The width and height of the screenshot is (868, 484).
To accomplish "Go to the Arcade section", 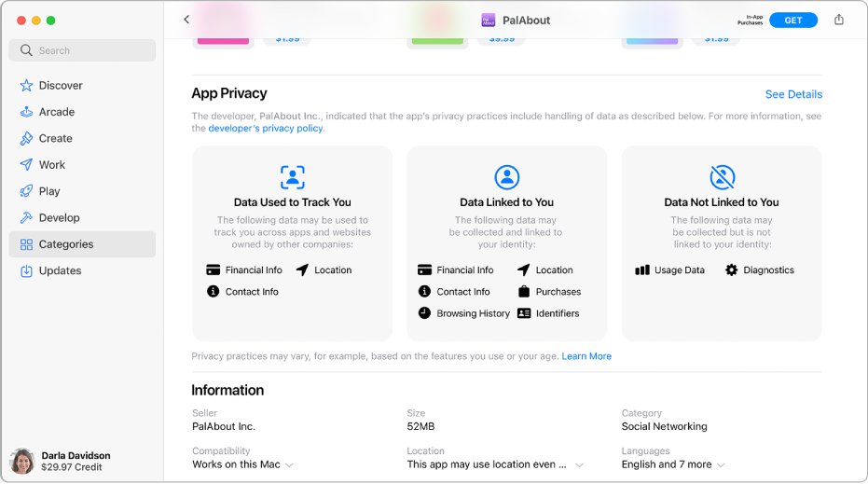I will (x=57, y=112).
